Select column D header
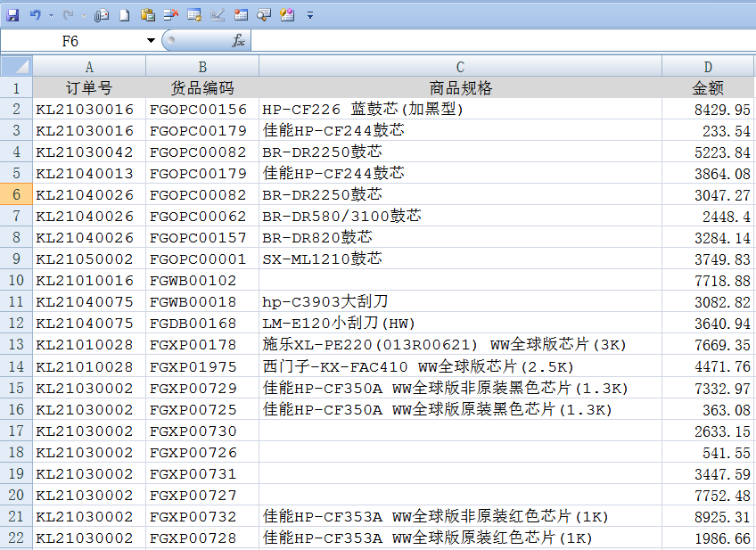 point(708,67)
